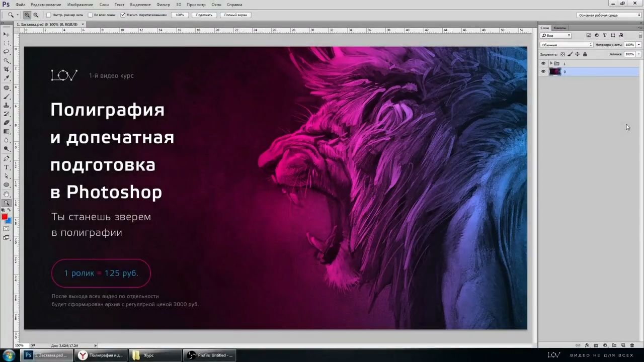
Task: Select the Eraser tool
Action: (7, 123)
